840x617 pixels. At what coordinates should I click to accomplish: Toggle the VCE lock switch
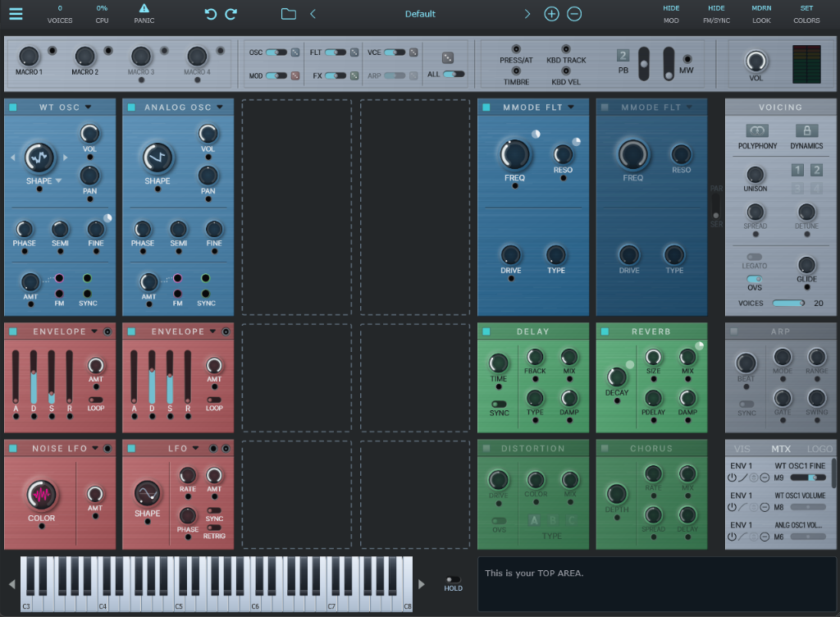tap(395, 53)
